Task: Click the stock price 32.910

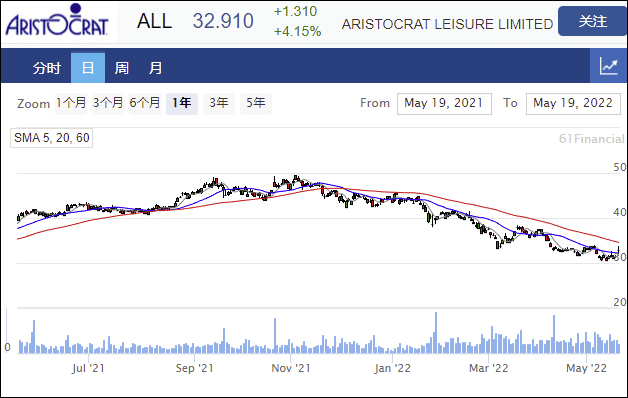Action: pos(223,21)
